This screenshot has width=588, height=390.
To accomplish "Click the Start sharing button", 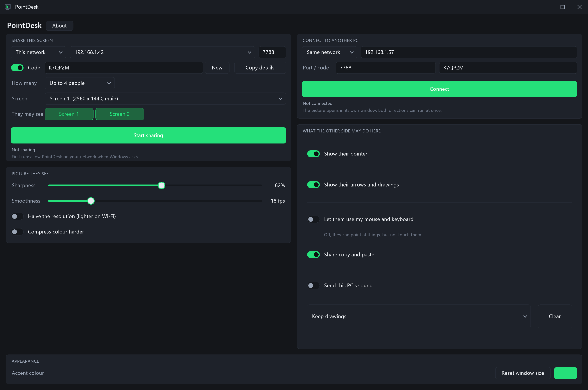I will [148, 135].
